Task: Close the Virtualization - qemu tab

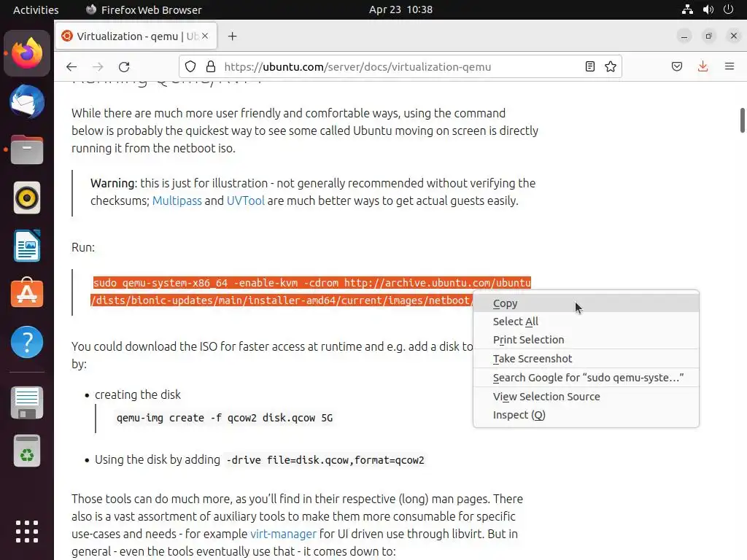Action: tap(205, 36)
